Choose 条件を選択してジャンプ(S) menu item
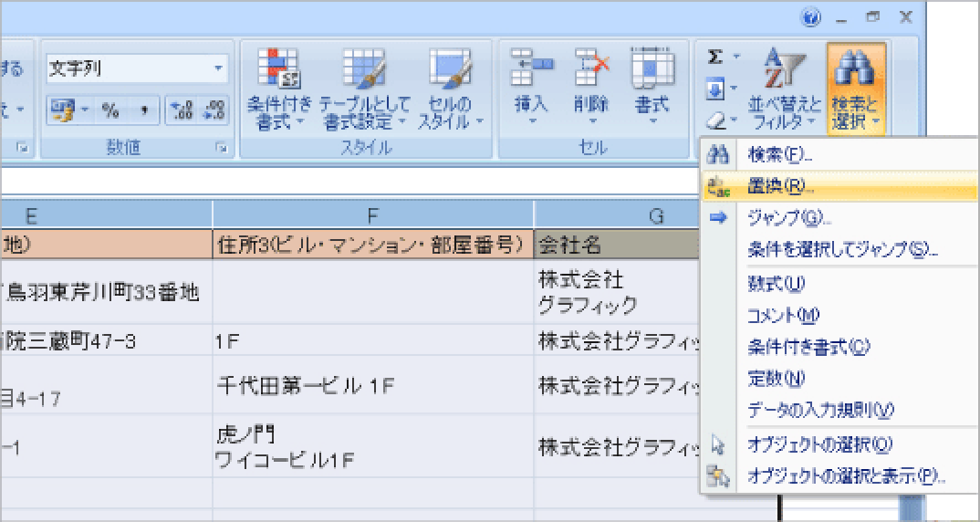This screenshot has height=522, width=980. (842, 249)
